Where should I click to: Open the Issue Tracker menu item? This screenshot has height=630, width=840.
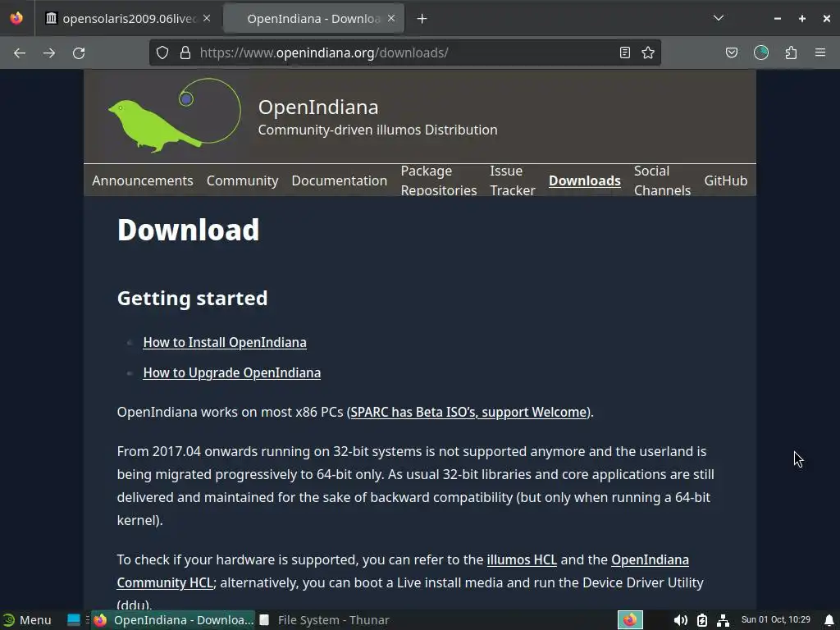coord(513,180)
